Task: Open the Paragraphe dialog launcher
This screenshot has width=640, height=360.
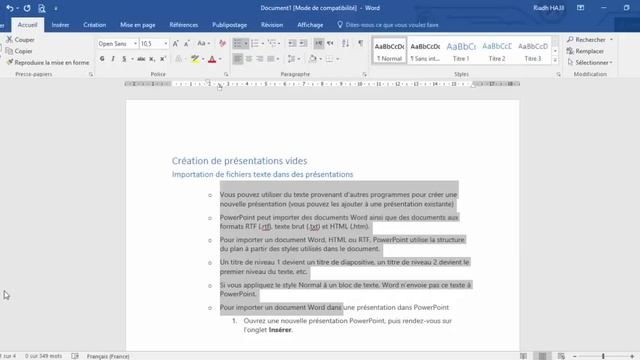Action: tap(364, 74)
